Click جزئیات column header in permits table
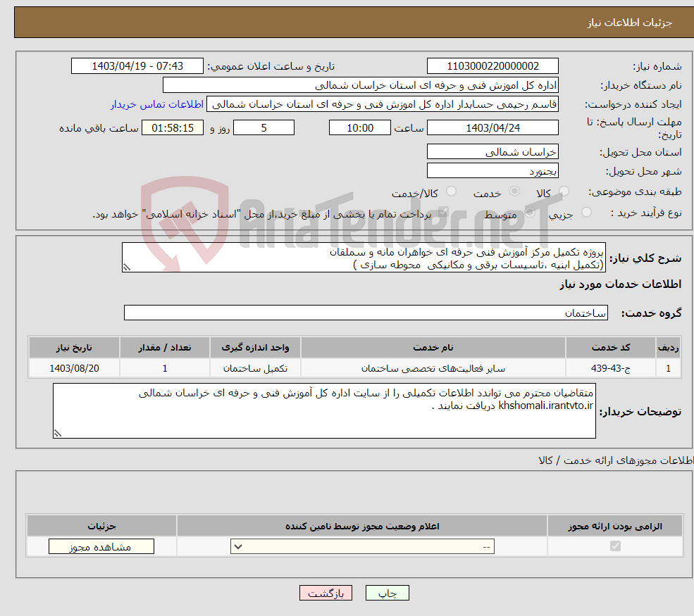 click(x=101, y=526)
